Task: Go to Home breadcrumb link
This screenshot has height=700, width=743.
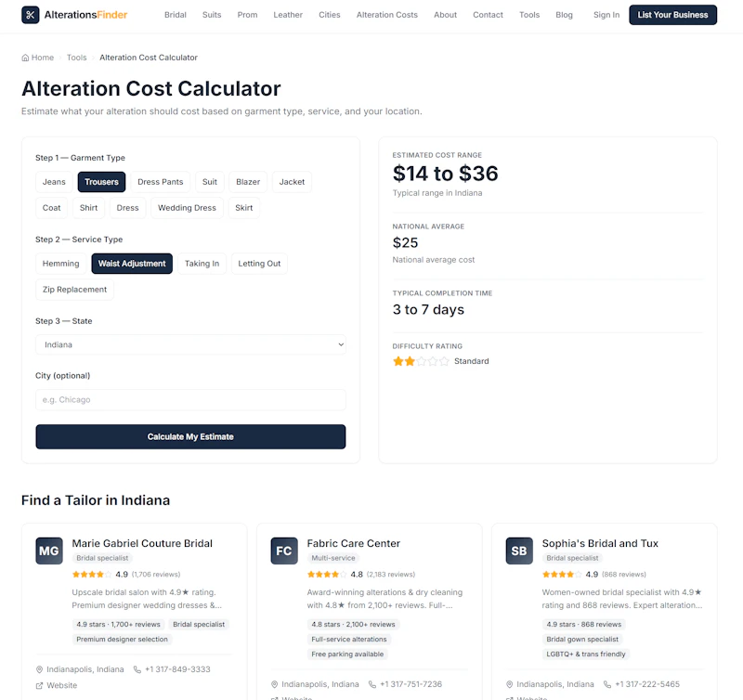Action: tap(42, 58)
